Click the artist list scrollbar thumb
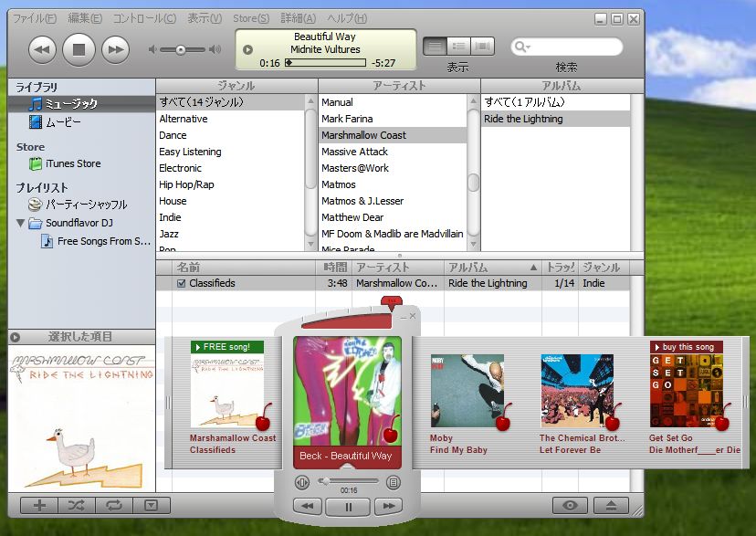 (474, 184)
